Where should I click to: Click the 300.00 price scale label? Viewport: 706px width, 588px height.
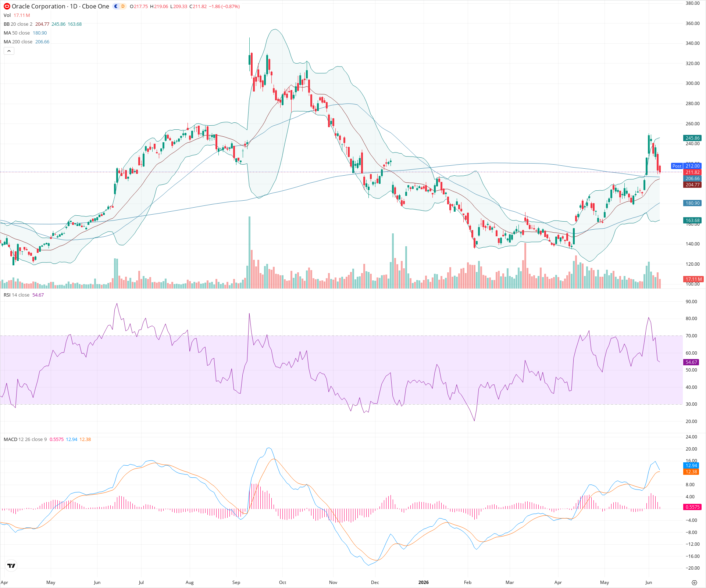(692, 83)
